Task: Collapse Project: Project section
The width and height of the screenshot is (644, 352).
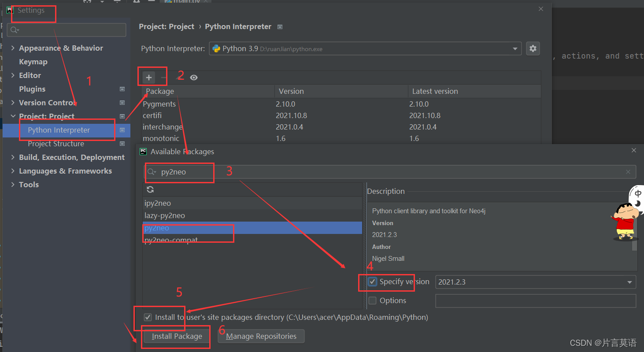Action: point(13,116)
